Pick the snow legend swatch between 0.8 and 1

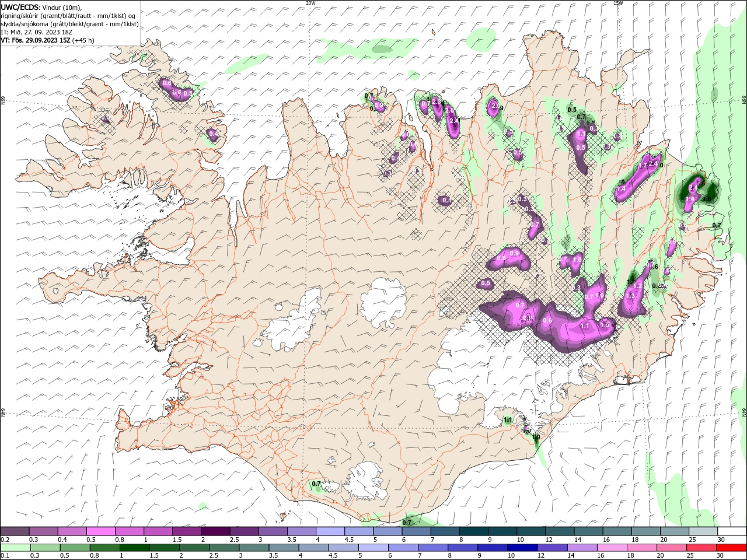[130, 531]
